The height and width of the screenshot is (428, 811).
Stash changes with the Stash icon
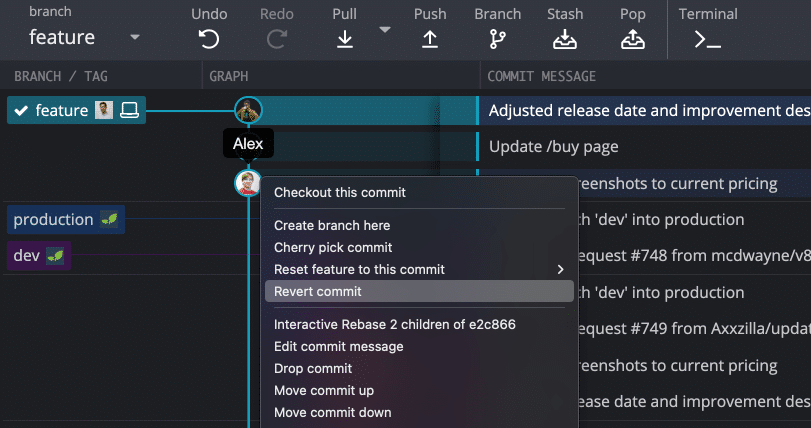tap(565, 39)
